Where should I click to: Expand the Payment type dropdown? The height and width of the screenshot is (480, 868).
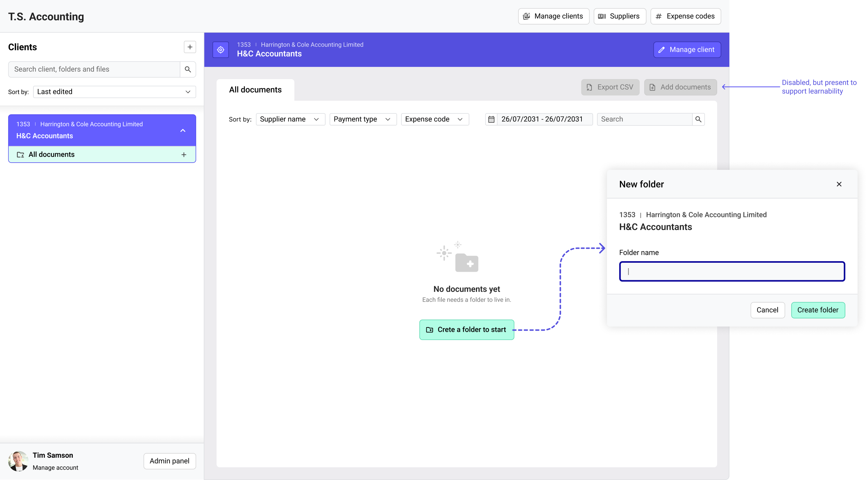click(x=363, y=119)
